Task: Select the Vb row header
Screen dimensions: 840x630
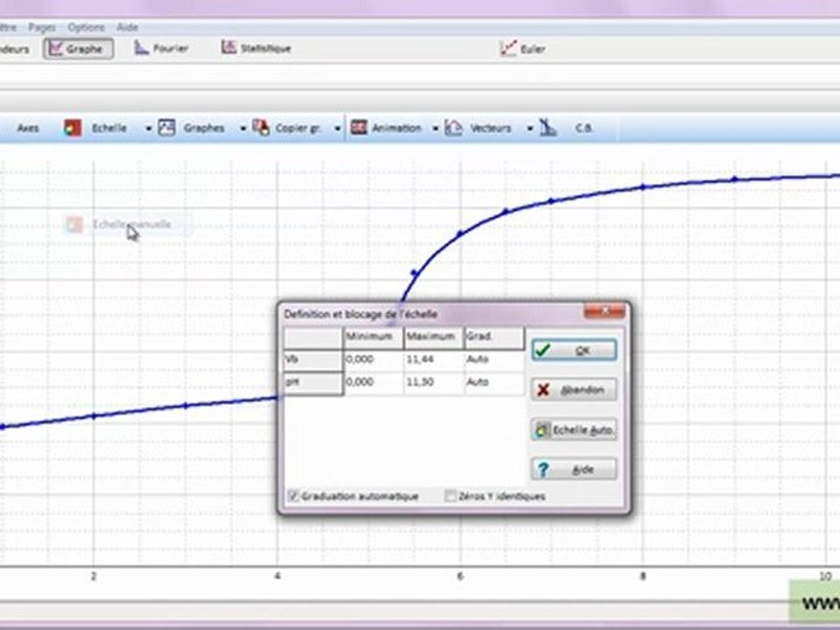Action: click(x=313, y=360)
